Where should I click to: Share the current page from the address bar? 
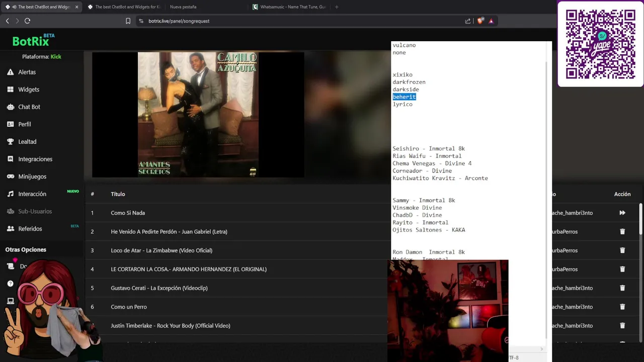coord(468,21)
